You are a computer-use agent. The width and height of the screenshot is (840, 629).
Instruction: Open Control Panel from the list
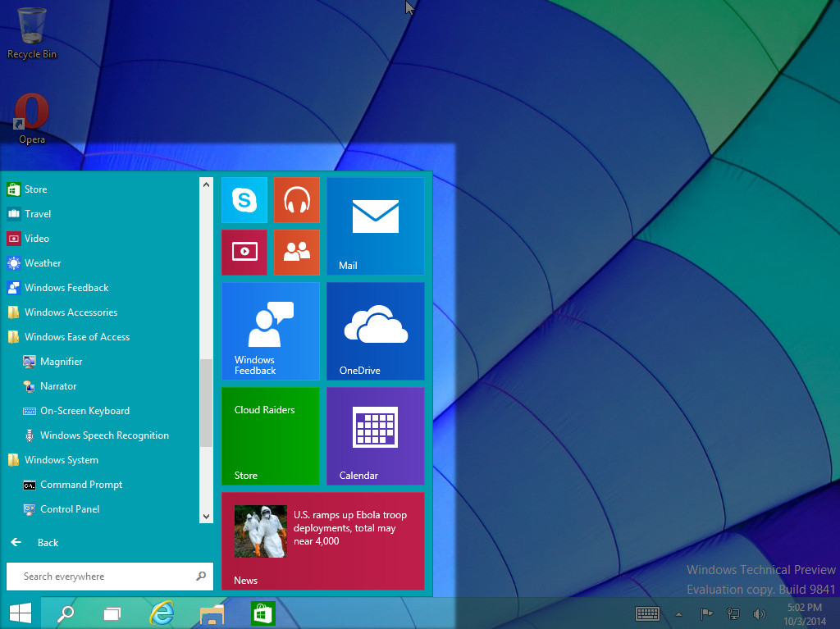(x=102, y=509)
